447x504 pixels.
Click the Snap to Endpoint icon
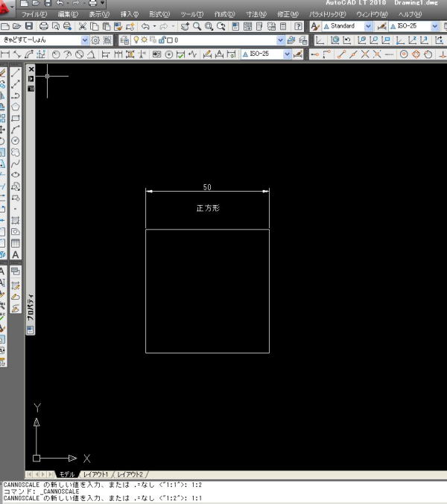click(x=341, y=54)
